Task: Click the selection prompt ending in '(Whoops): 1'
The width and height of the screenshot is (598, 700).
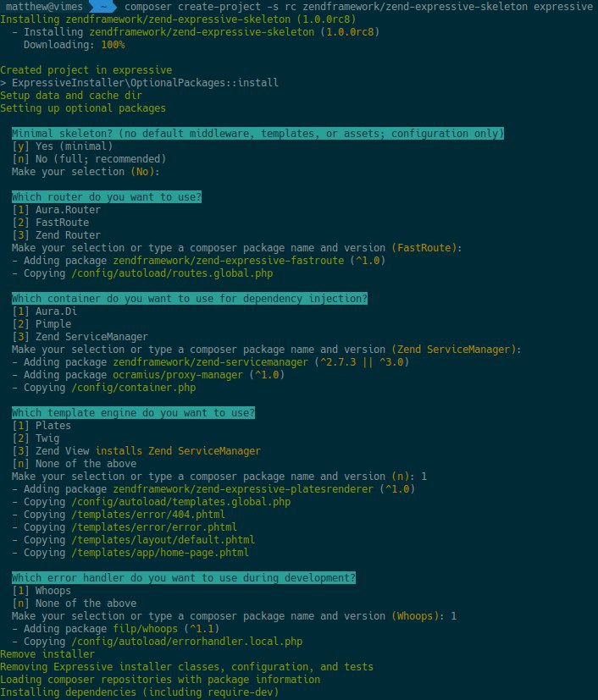Action: coord(234,616)
